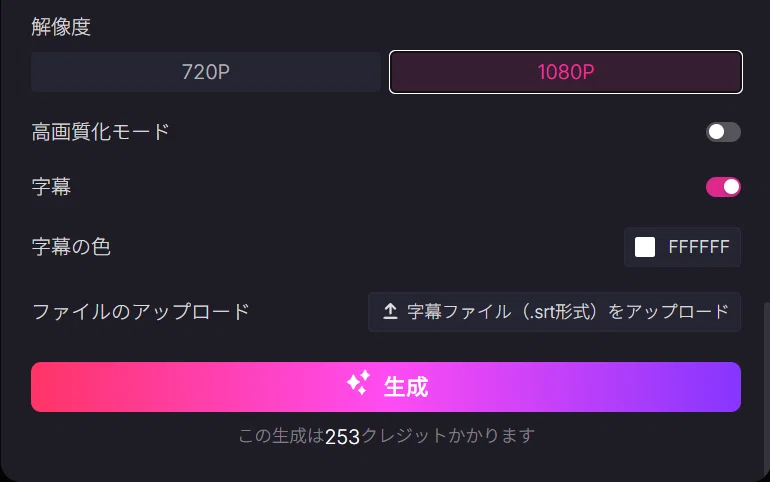Click the この生成は text below the button
This screenshot has width=770, height=482.
click(x=281, y=435)
